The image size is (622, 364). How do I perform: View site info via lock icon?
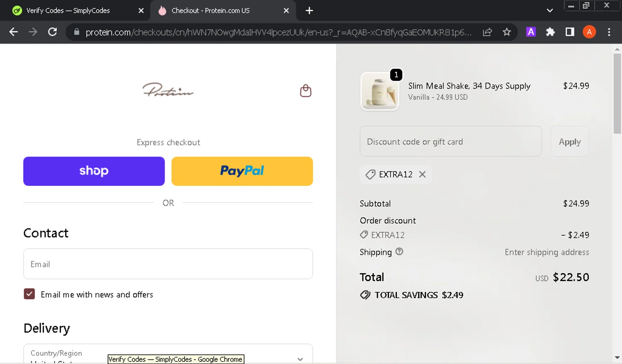[x=76, y=32]
